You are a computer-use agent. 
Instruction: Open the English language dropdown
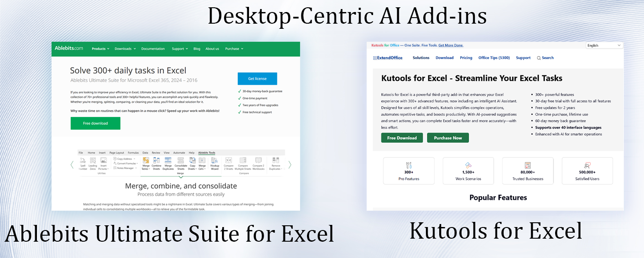[x=604, y=45]
